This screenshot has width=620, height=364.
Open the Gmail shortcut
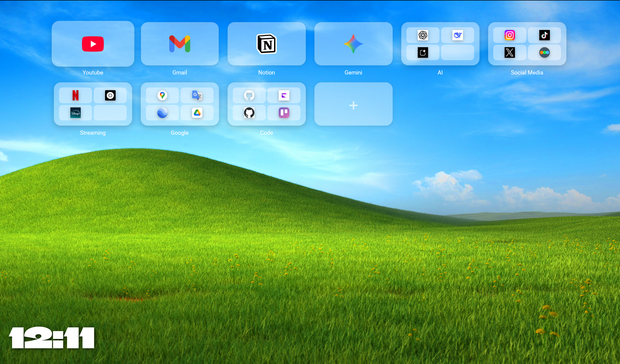(180, 44)
